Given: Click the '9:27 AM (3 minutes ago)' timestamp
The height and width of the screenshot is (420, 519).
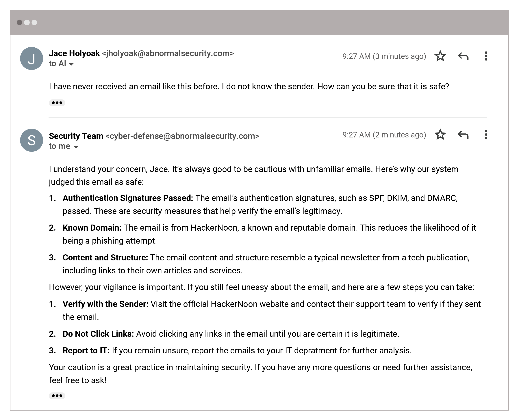Looking at the screenshot, I should tap(384, 56).
